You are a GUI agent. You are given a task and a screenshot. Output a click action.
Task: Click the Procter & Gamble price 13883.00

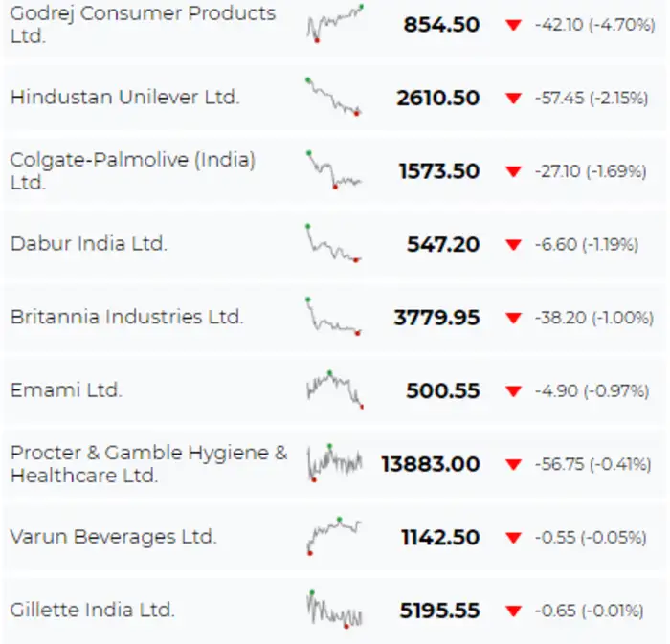430,464
